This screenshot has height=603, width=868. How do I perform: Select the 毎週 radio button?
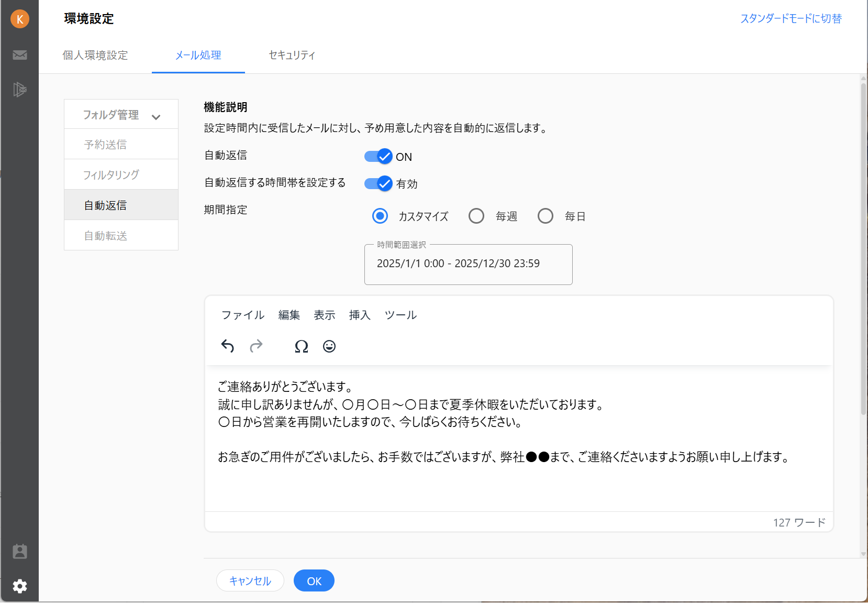point(476,216)
